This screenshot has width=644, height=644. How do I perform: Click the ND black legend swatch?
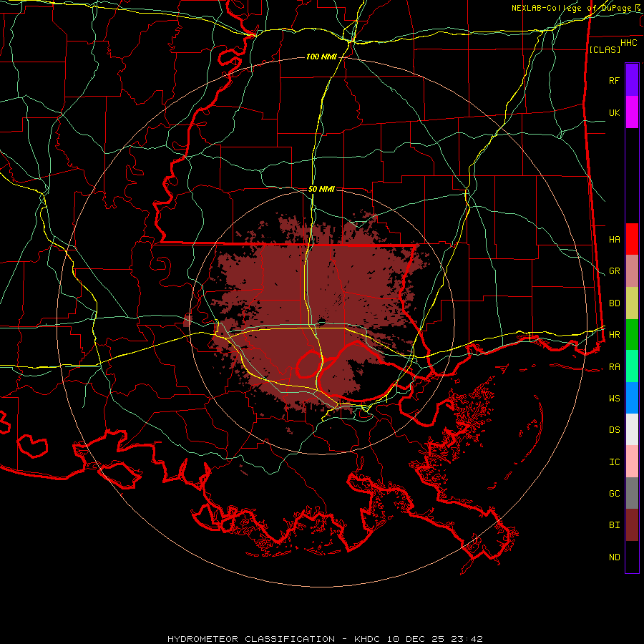(632, 557)
